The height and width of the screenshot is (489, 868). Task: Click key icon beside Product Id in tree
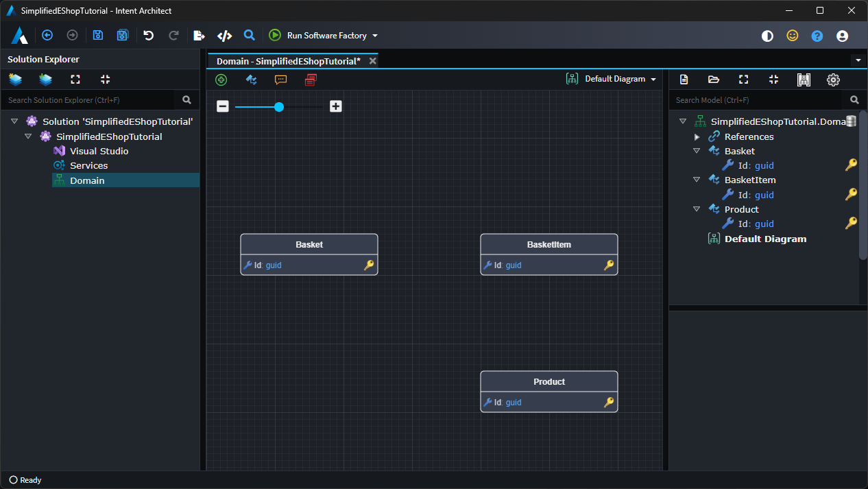click(851, 223)
